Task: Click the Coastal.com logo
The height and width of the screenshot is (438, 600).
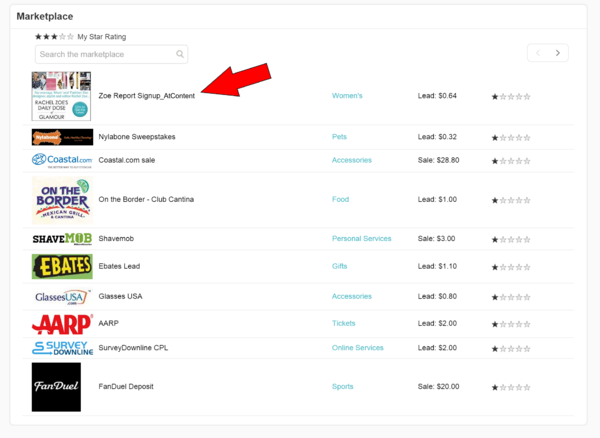Action: point(61,160)
